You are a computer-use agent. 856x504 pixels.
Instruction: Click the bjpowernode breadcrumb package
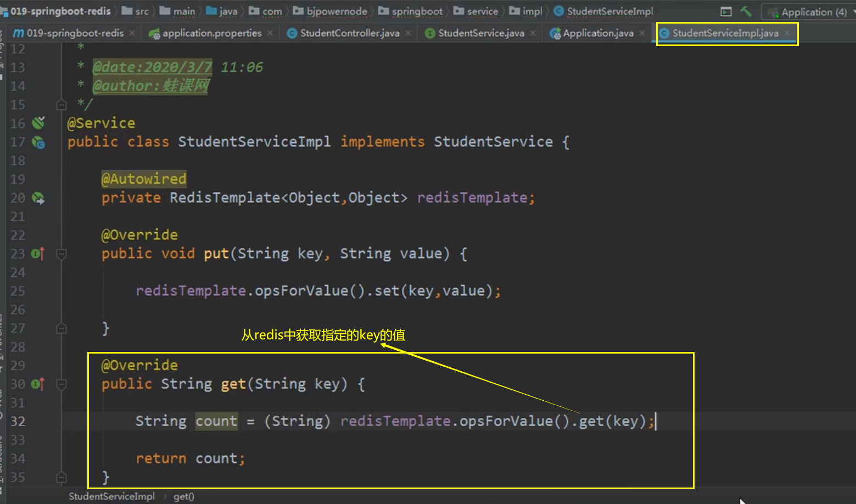330,11
